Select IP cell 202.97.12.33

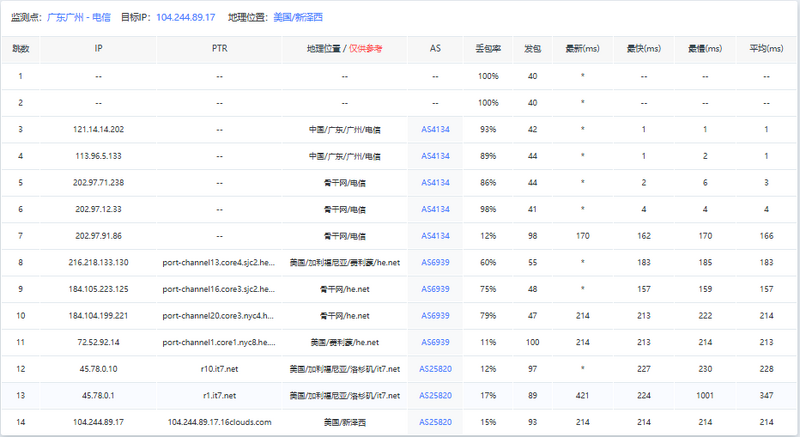coord(98,209)
